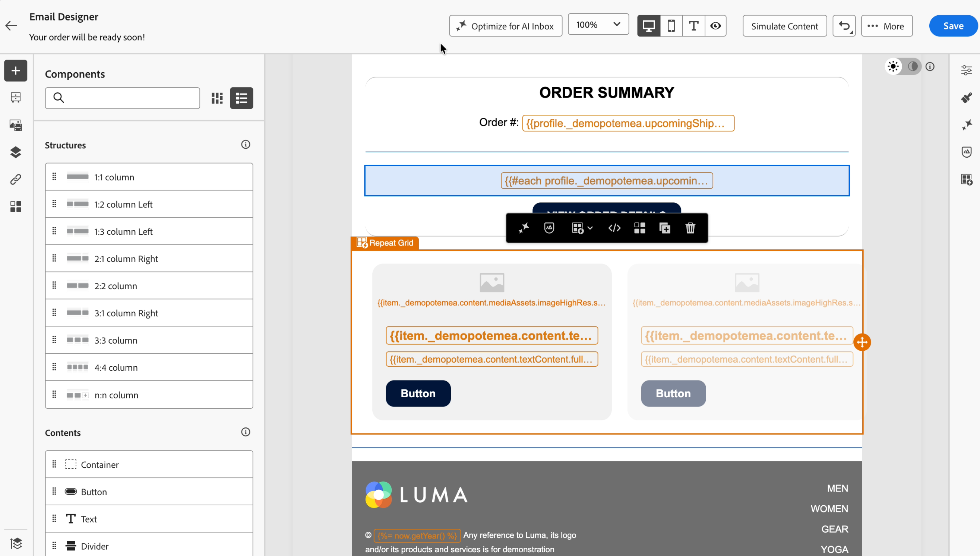Select the n:n column structure
Viewport: 980px width, 556px height.
(x=149, y=395)
